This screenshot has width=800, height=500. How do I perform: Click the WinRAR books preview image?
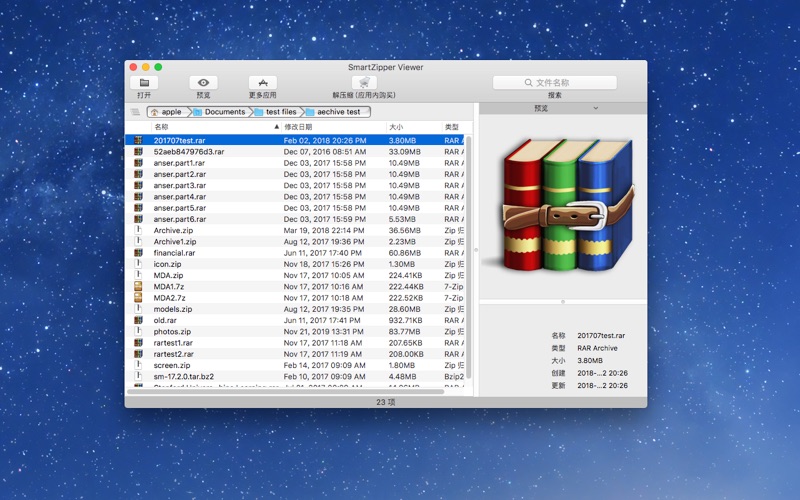(x=565, y=206)
